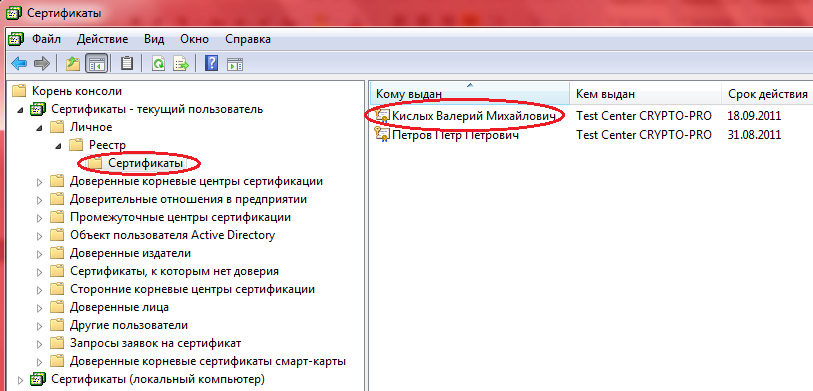The height and width of the screenshot is (391, 813).
Task: Expand Промежуточные центры сертификации
Action: coord(39,218)
